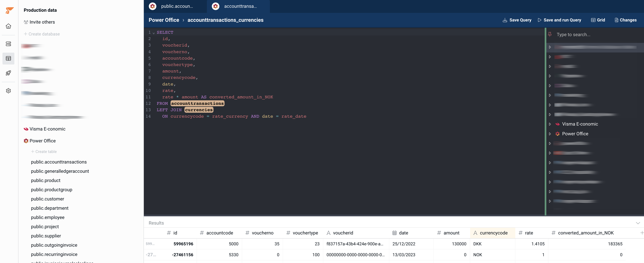Open the settings gear icon in sidebar

coord(9,91)
